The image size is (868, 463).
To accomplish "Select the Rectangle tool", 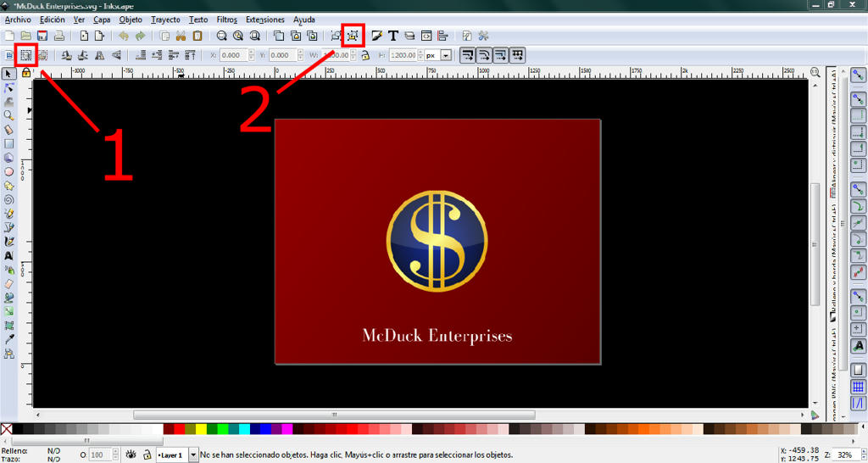I will 8,143.
